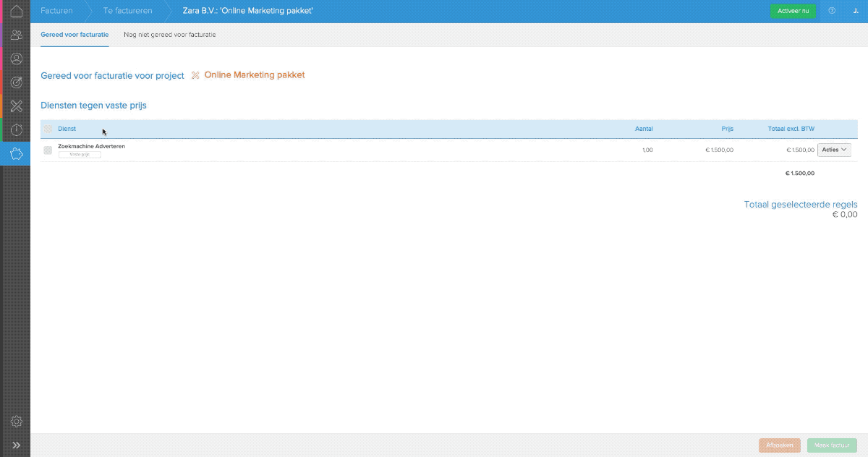Click the selected total '€ 0,00'
This screenshot has height=457, width=868.
point(845,215)
